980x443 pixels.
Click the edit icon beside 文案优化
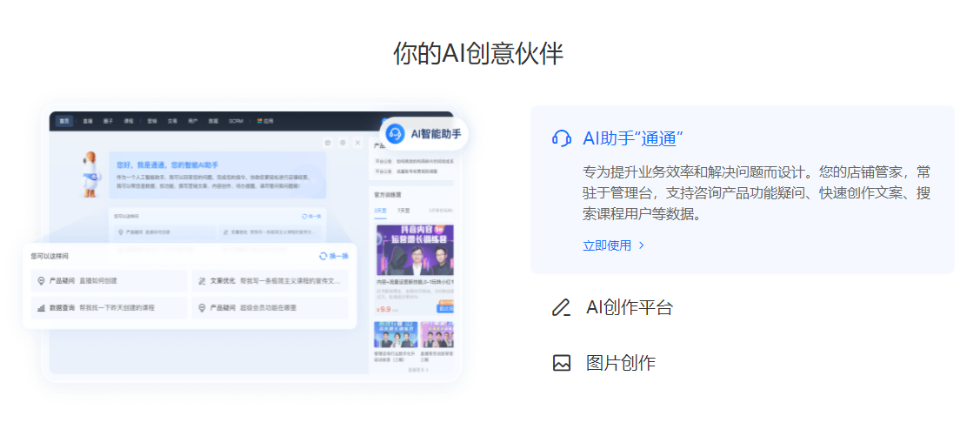click(x=202, y=281)
